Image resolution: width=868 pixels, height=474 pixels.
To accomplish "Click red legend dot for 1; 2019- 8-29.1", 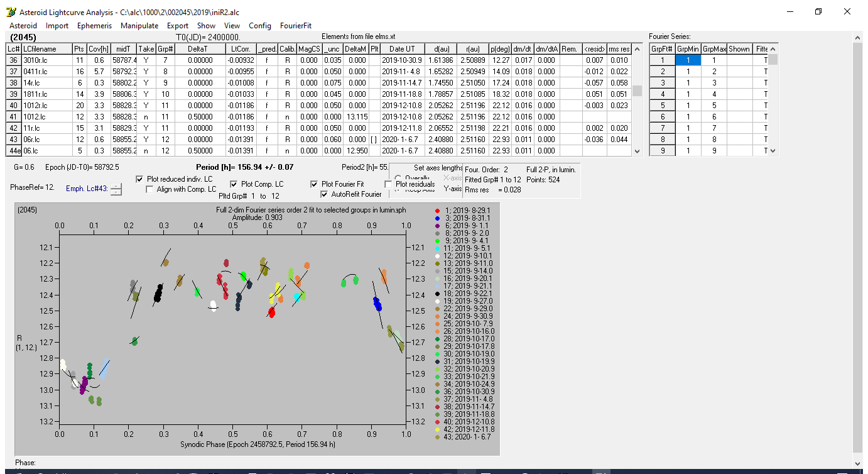I will tap(437, 211).
